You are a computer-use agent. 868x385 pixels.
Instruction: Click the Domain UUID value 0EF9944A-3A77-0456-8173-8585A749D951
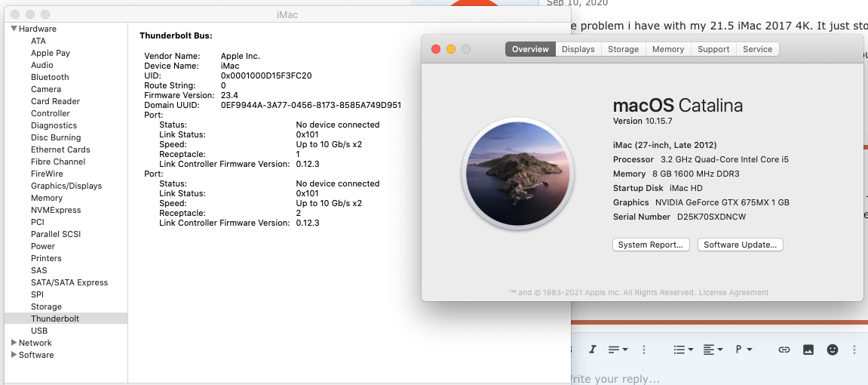(311, 105)
